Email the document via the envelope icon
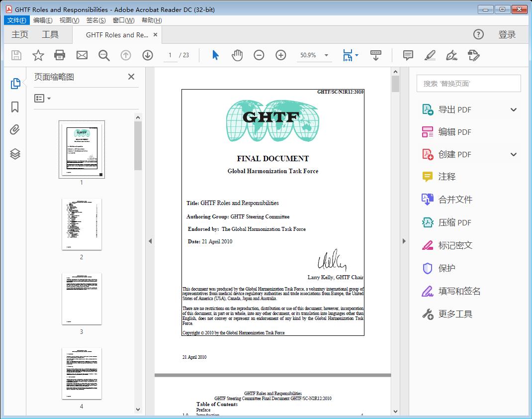The height and width of the screenshot is (419, 532). [82, 55]
